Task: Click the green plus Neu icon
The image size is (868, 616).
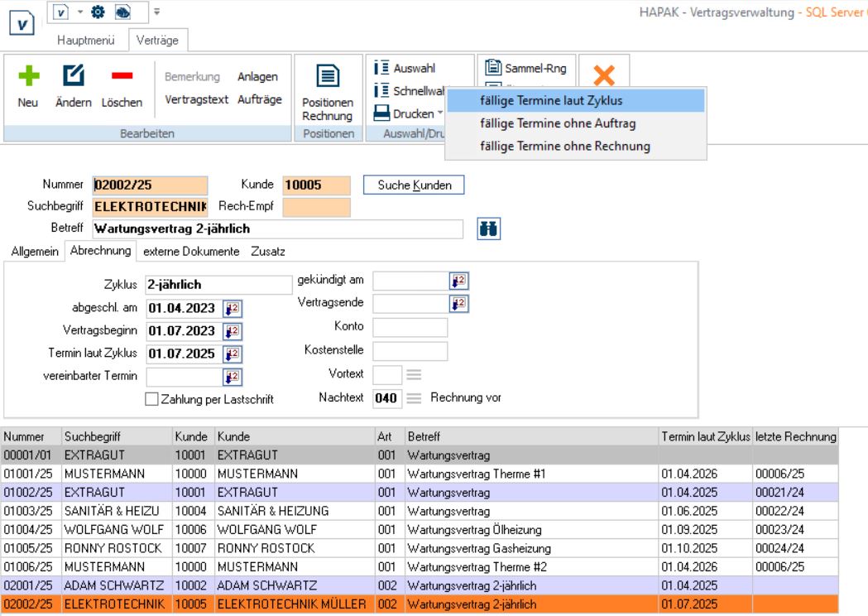Action: 29,76
